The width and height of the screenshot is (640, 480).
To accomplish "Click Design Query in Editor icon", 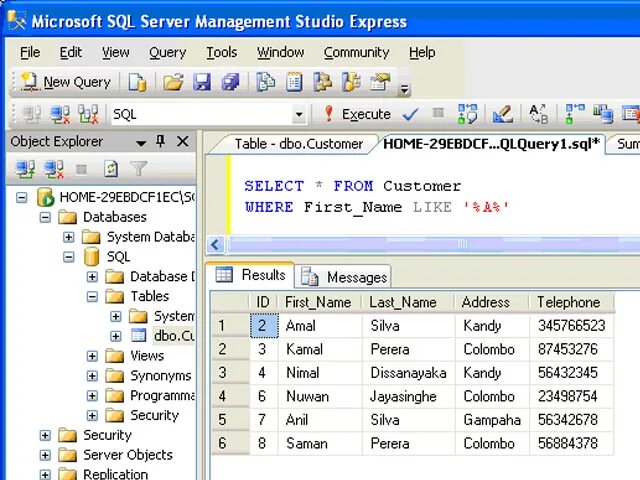I will click(503, 114).
